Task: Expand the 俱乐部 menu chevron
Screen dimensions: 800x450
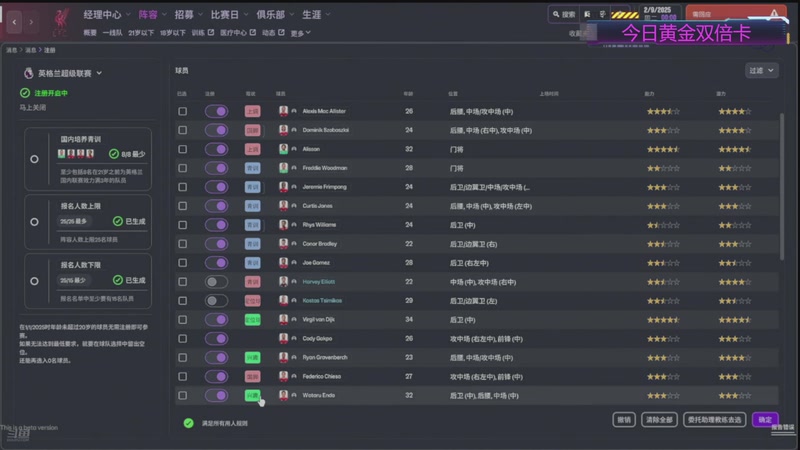Action: 292,15
